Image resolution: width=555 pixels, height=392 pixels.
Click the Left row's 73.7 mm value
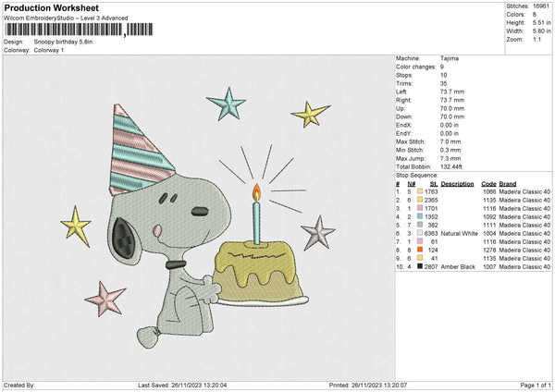[452, 92]
